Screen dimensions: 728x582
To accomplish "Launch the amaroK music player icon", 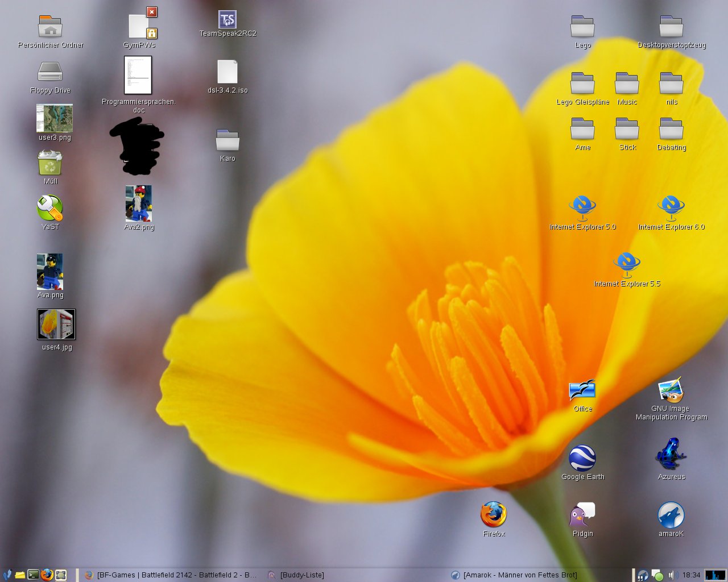I will pyautogui.click(x=671, y=515).
